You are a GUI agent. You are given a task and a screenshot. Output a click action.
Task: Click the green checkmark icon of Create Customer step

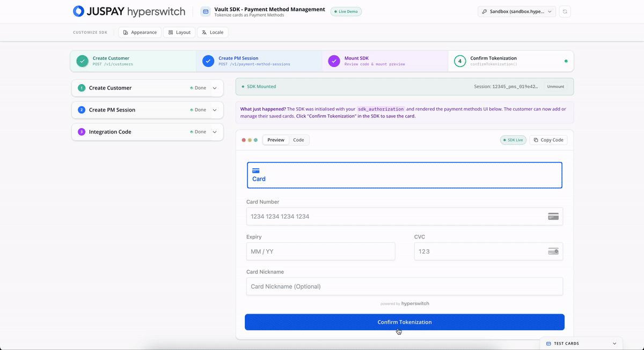(82, 61)
